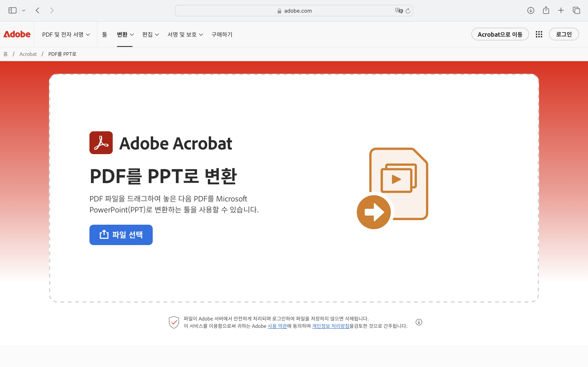
Task: Reload the page with the refresh icon
Action: (x=408, y=10)
